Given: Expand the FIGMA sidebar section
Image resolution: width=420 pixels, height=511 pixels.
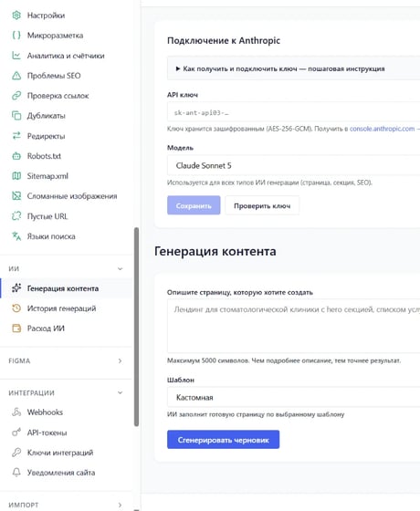Looking at the screenshot, I should tap(120, 360).
